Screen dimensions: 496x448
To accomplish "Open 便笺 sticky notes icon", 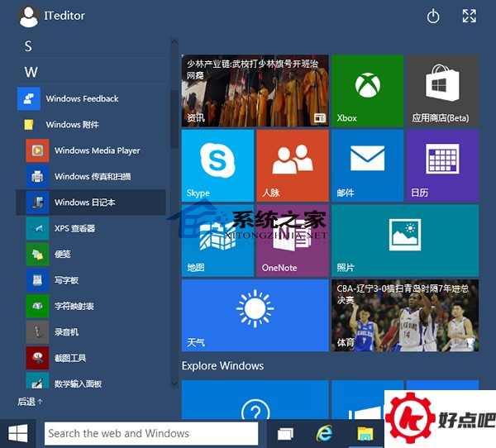I will [x=38, y=254].
